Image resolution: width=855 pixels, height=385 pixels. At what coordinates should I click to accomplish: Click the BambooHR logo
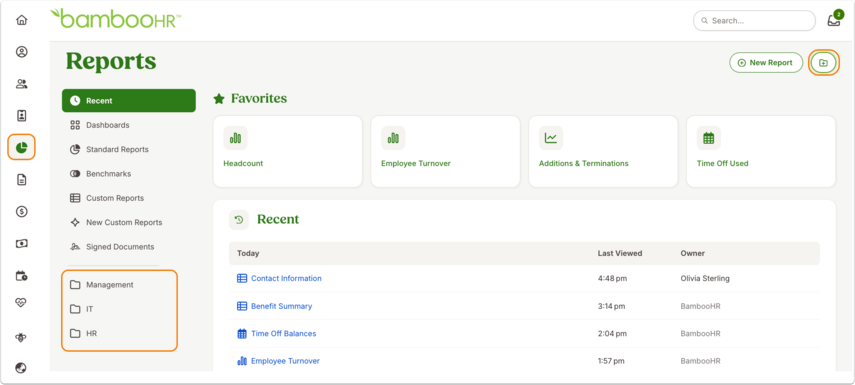point(116,19)
